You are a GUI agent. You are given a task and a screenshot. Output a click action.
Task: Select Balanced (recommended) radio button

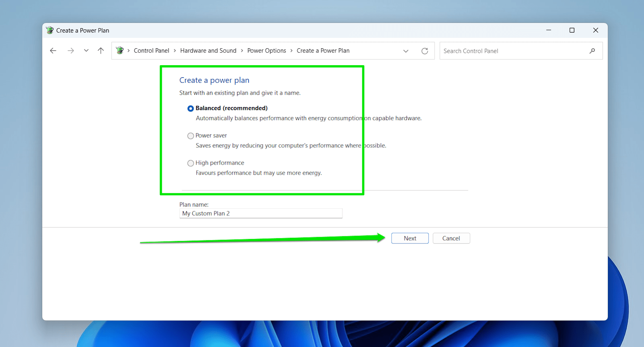click(191, 108)
